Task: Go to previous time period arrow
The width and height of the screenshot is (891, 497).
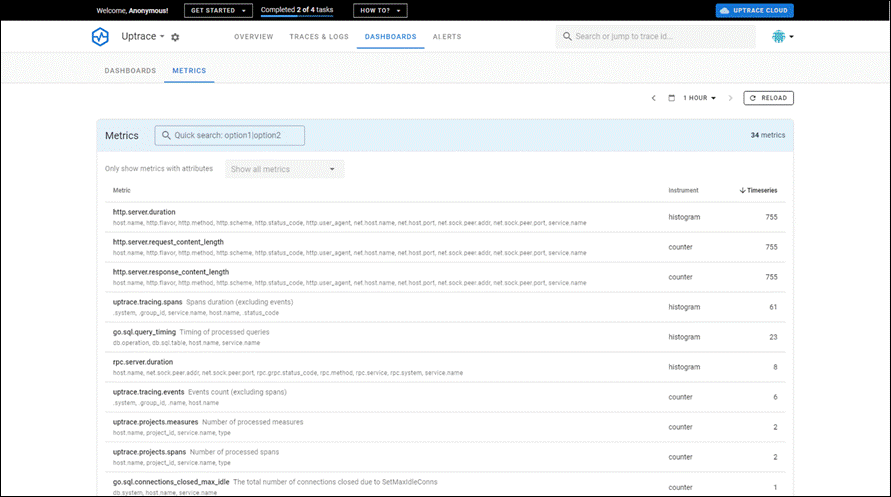Action: coord(653,98)
